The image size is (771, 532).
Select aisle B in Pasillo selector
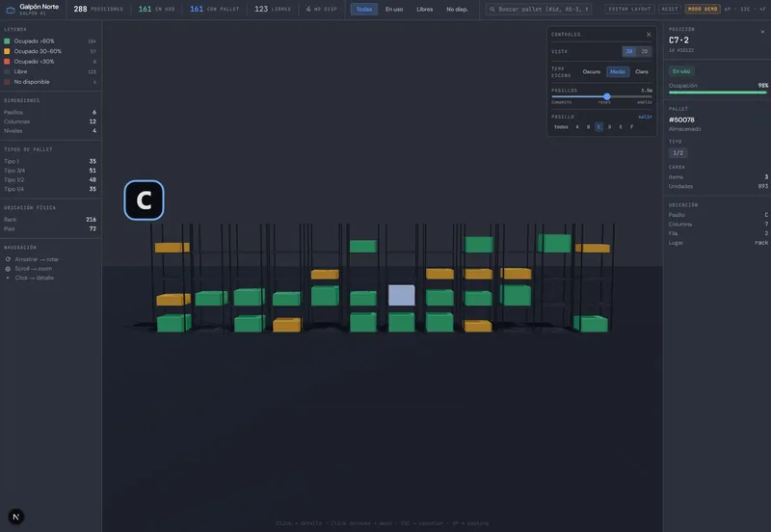coord(588,127)
